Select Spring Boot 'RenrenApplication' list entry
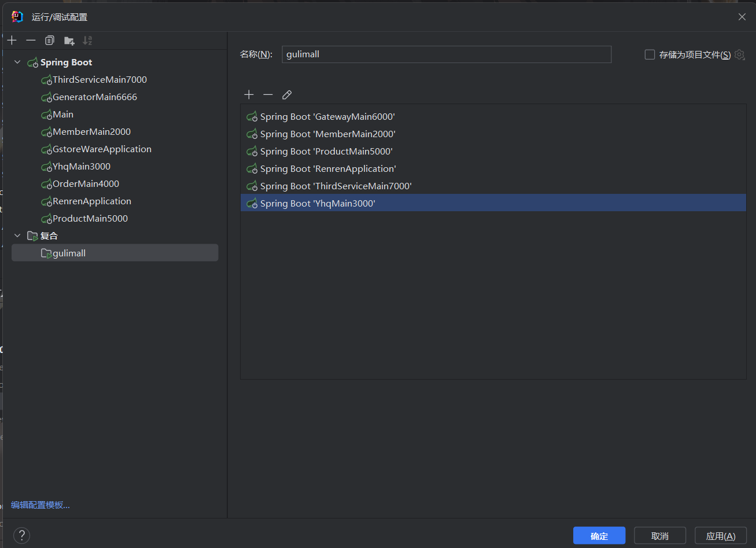 point(493,168)
